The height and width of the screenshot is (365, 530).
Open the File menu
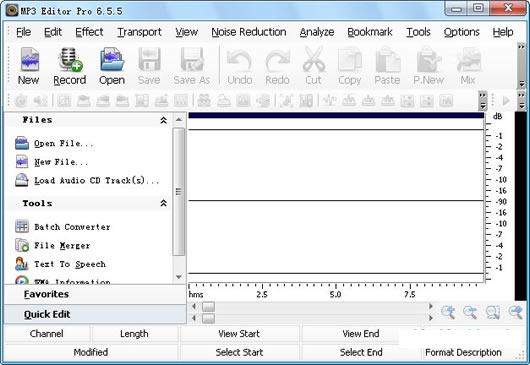point(24,32)
